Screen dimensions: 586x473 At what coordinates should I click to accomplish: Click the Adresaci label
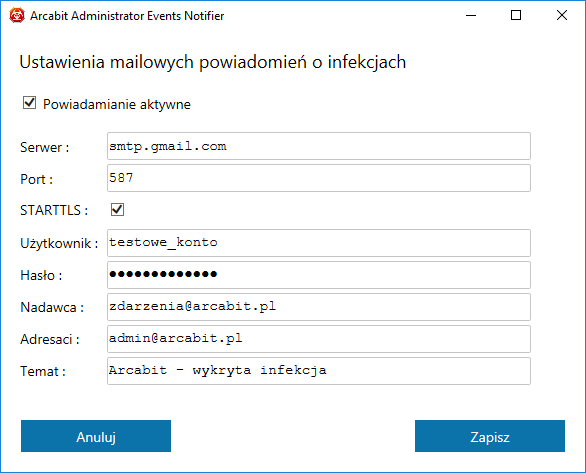pos(50,339)
